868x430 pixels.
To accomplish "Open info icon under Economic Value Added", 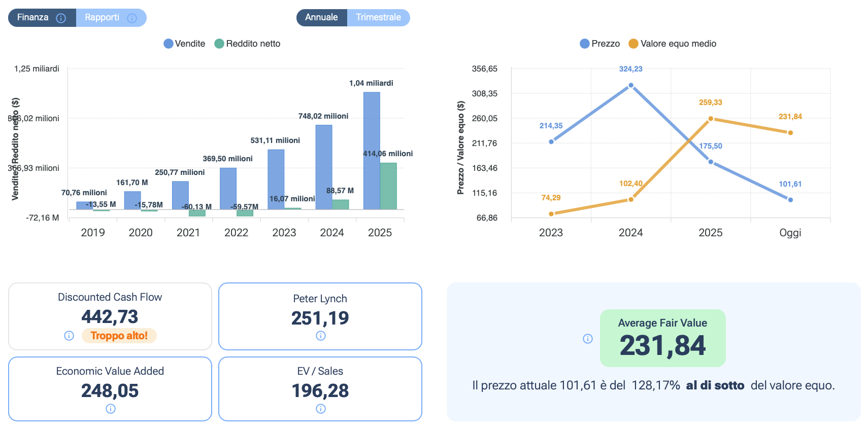I will pos(110,409).
